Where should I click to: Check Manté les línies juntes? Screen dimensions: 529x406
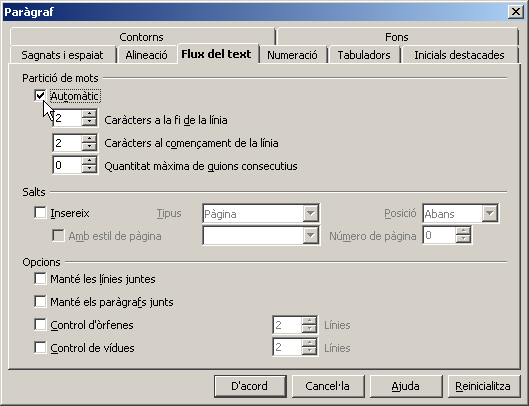click(x=40, y=279)
